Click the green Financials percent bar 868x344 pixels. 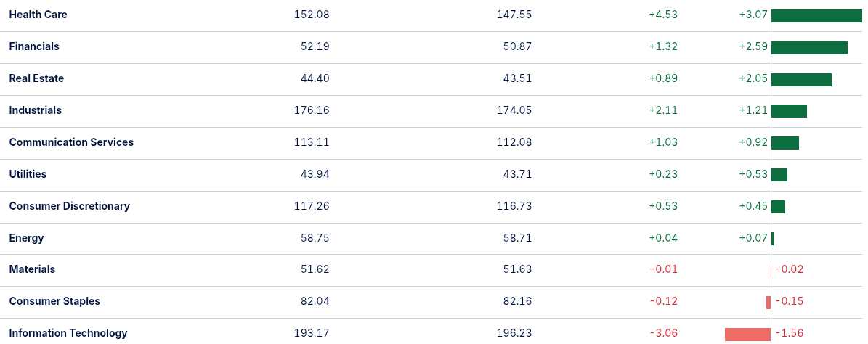[x=809, y=48]
